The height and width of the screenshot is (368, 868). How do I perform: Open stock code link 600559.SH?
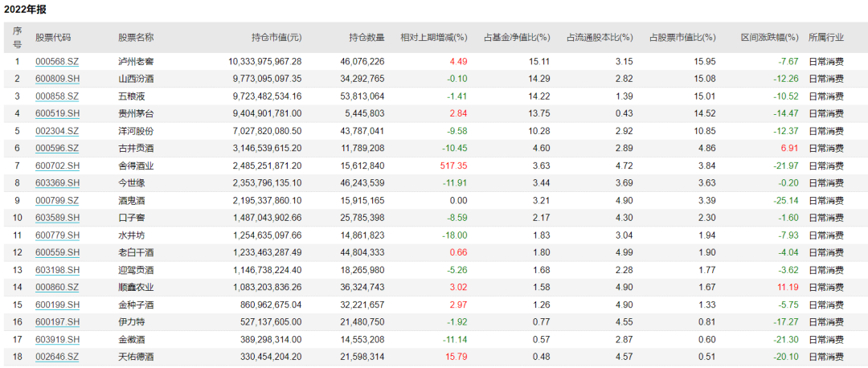(58, 252)
